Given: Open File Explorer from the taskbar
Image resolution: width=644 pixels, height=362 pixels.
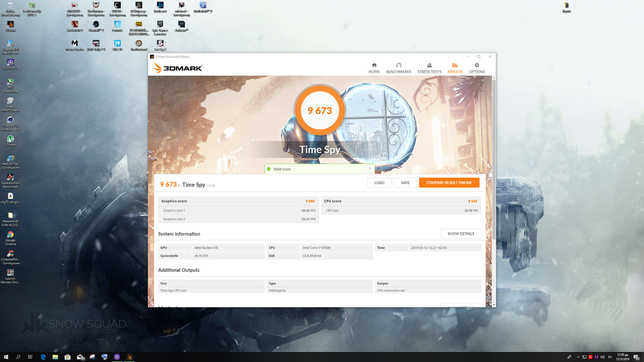Looking at the screenshot, I should coord(55,357).
